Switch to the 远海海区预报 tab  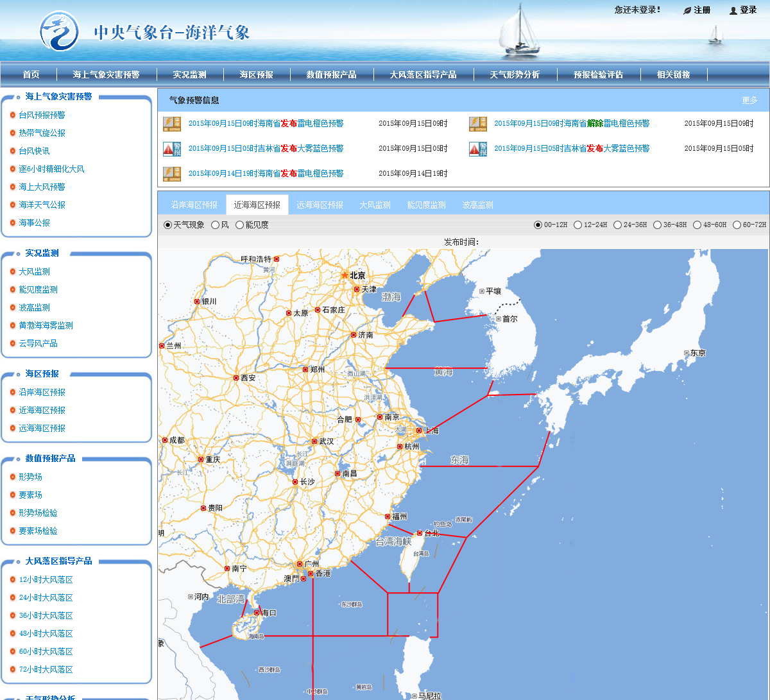tap(320, 205)
